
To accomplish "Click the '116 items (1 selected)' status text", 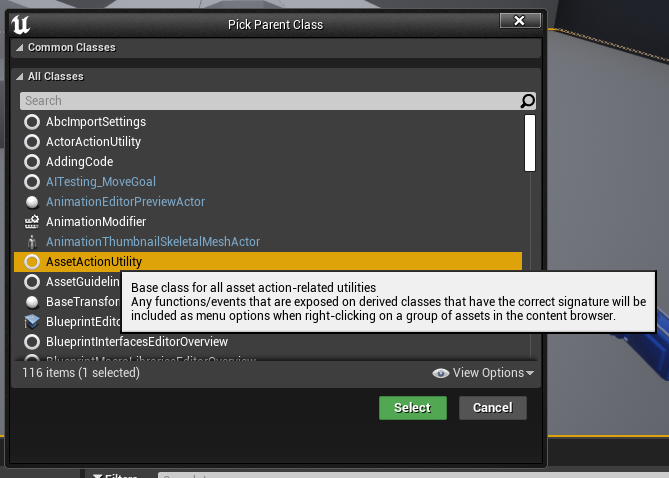I will click(x=81, y=373).
